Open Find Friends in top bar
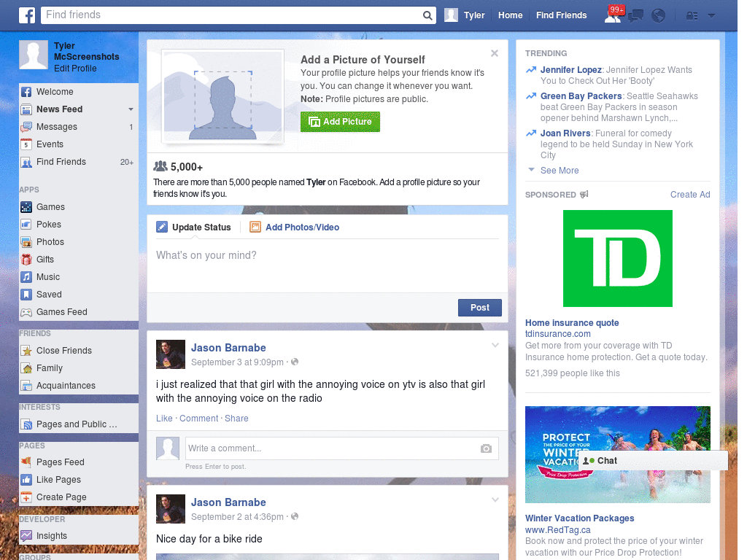This screenshot has height=560, width=747. click(x=561, y=15)
